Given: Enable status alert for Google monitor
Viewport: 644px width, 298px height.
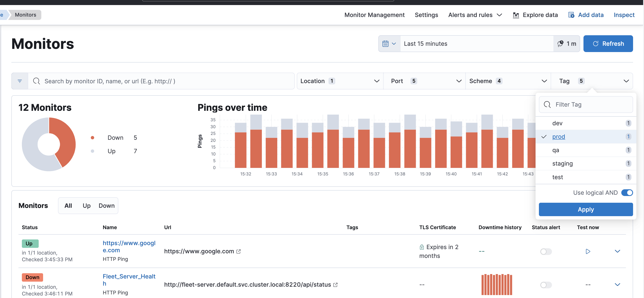Looking at the screenshot, I should [x=546, y=252].
